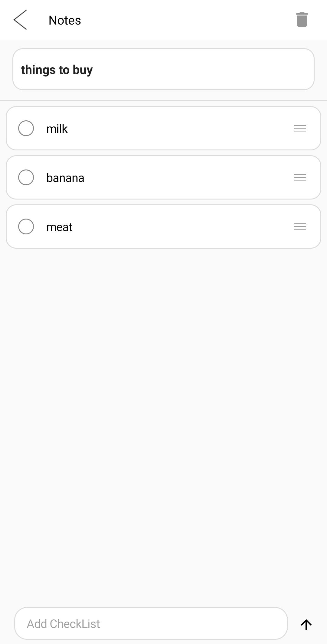Image resolution: width=327 pixels, height=644 pixels.
Task: Click the blank middle of the meat row
Action: (182, 226)
